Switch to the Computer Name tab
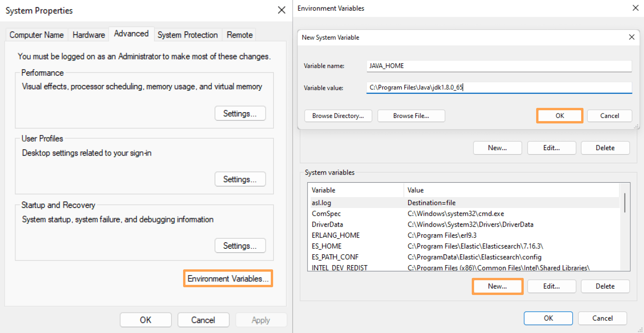The image size is (644, 333). [36, 35]
